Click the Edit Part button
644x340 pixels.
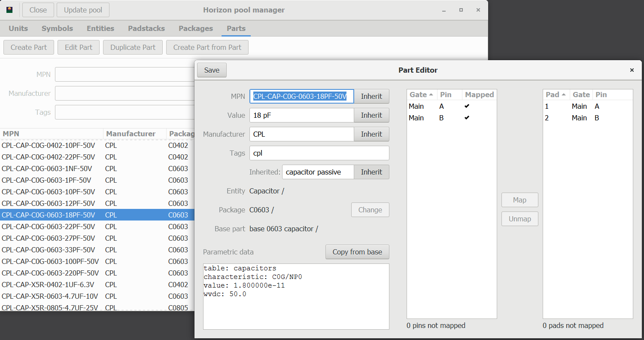pos(79,47)
